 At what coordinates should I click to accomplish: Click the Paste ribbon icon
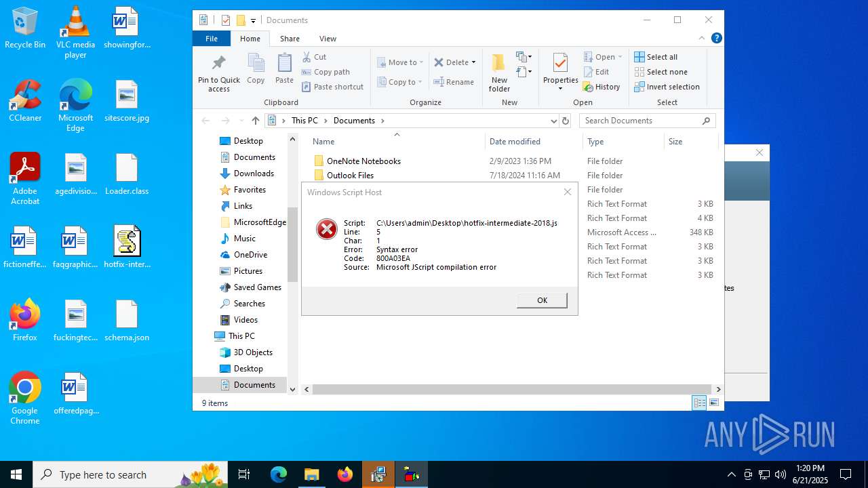[284, 69]
